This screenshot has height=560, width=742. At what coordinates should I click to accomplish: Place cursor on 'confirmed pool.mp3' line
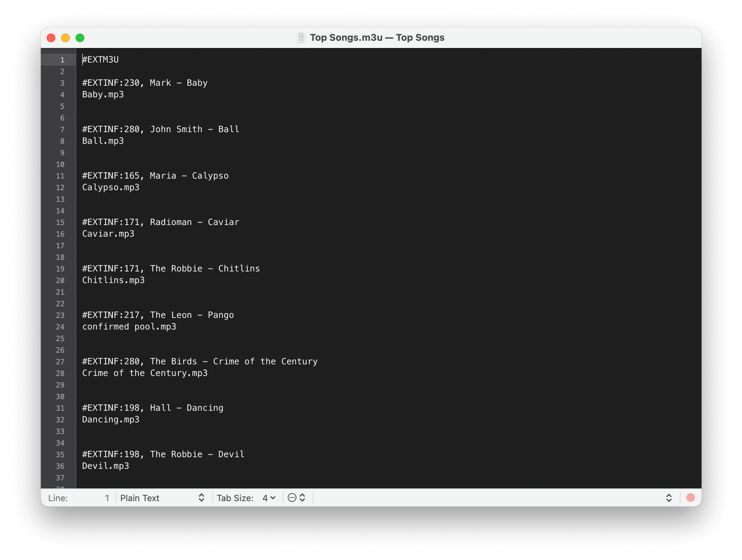tap(129, 326)
